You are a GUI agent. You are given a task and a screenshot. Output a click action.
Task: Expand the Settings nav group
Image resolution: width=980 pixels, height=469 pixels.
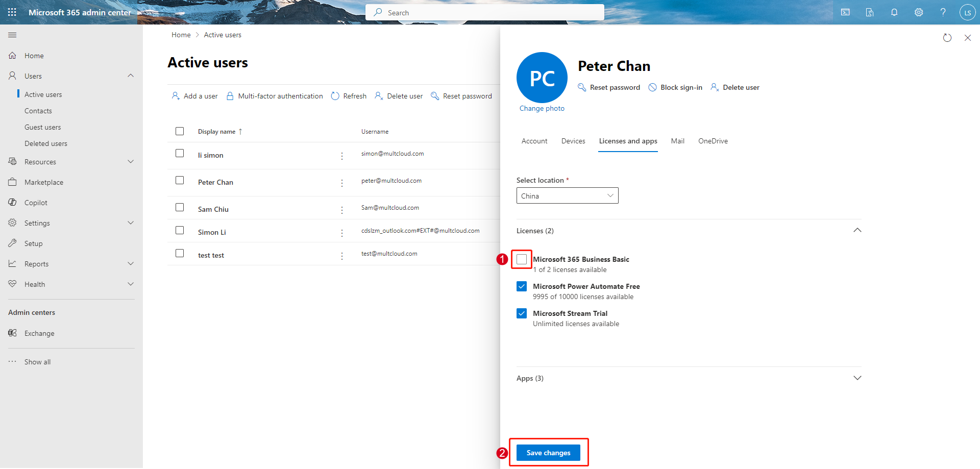131,223
